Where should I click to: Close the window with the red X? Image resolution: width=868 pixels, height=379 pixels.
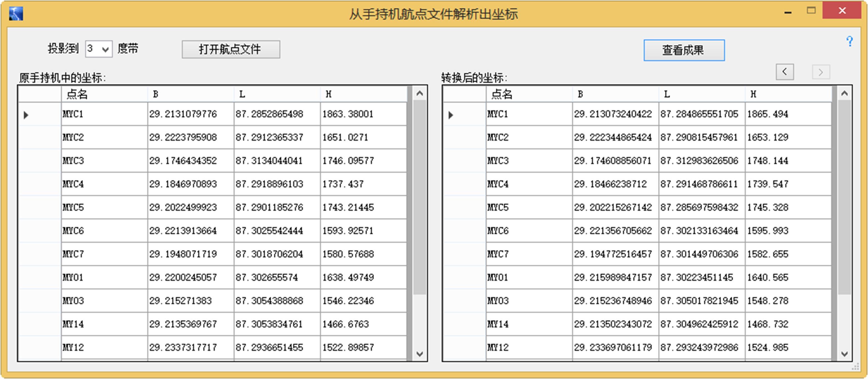click(x=842, y=11)
